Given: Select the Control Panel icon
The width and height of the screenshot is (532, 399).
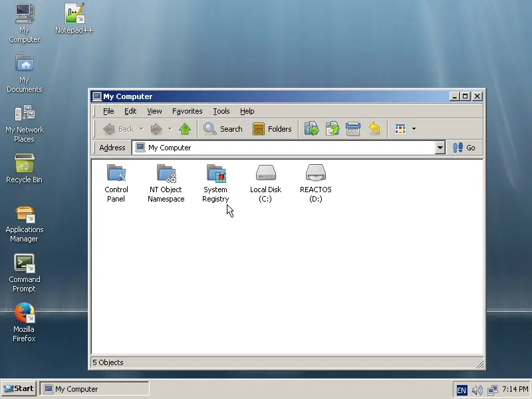Looking at the screenshot, I should 116,174.
